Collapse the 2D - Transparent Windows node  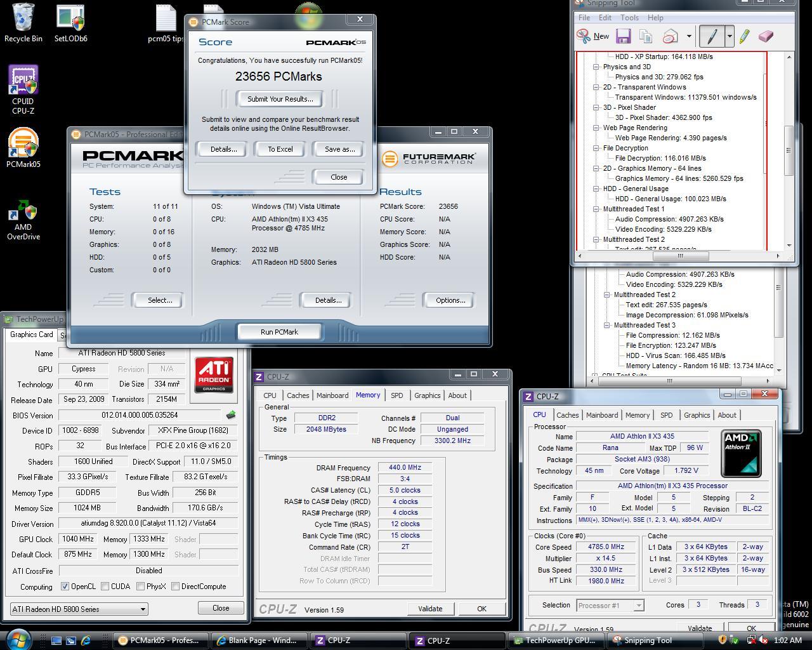tap(596, 87)
